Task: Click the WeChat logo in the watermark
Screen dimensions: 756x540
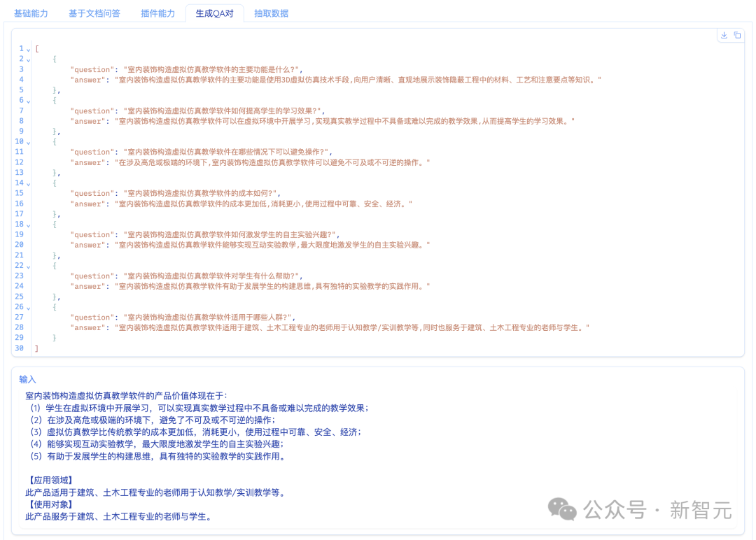Action: click(x=563, y=509)
